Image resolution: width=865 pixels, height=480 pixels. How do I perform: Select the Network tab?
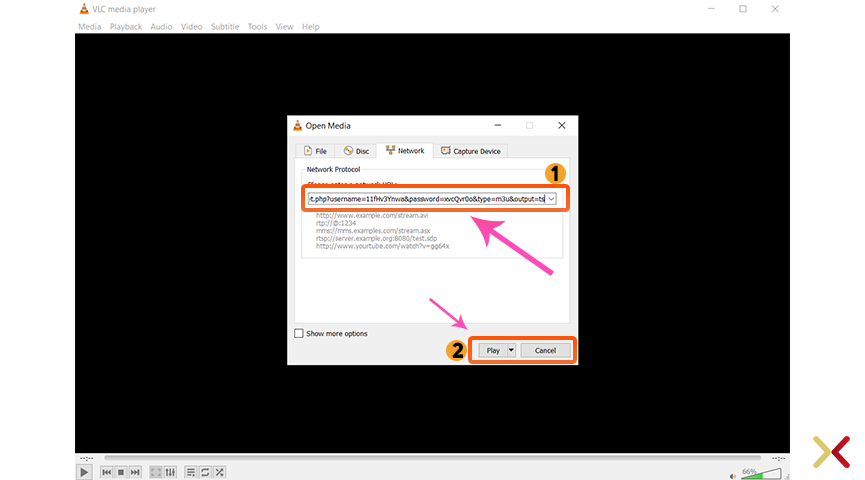pos(405,151)
